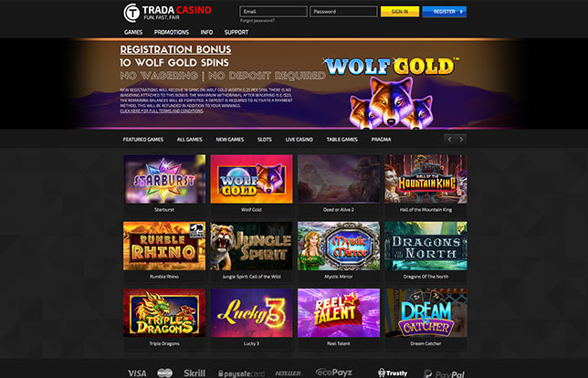Switch to the New Games tab
This screenshot has height=378, width=588.
tap(230, 140)
